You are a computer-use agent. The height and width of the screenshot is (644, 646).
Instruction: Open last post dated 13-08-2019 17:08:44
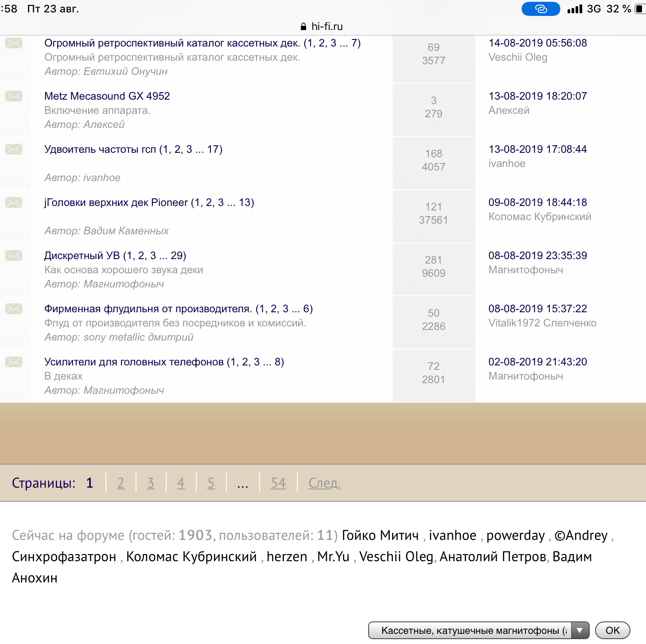pos(537,149)
